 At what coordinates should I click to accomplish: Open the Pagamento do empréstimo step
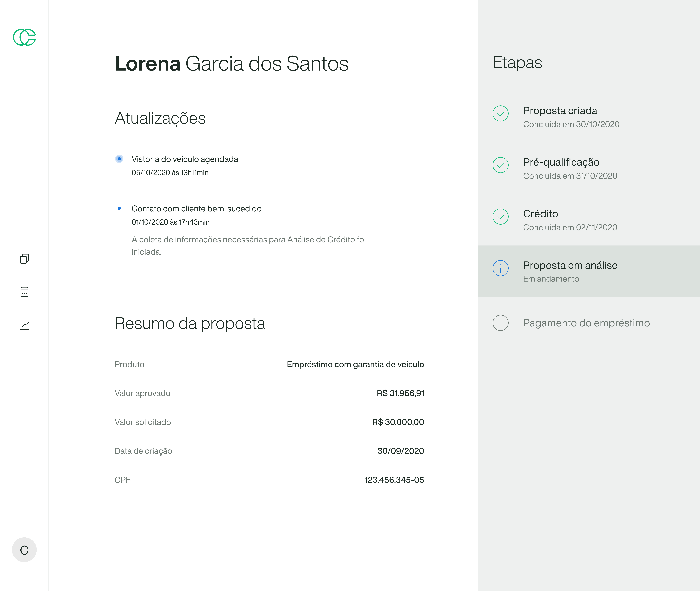(586, 323)
